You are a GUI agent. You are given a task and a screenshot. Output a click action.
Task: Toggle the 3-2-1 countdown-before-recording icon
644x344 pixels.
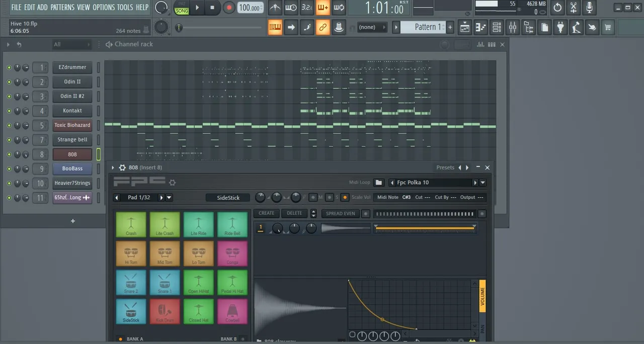click(307, 8)
